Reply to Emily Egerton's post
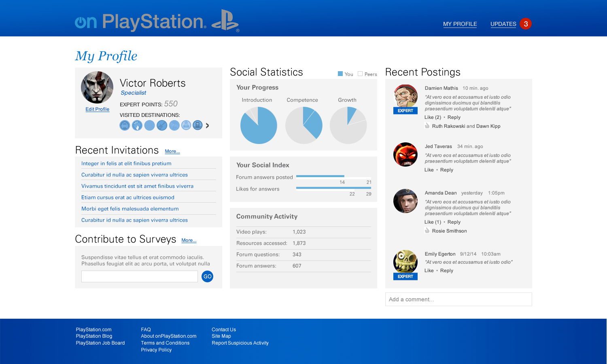 pyautogui.click(x=447, y=271)
